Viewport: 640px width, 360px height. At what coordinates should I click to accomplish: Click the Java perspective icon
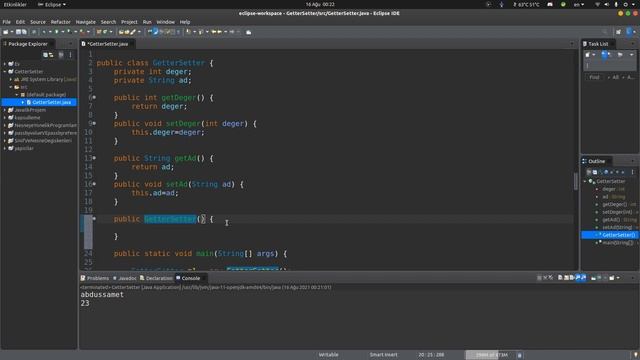(x=629, y=31)
